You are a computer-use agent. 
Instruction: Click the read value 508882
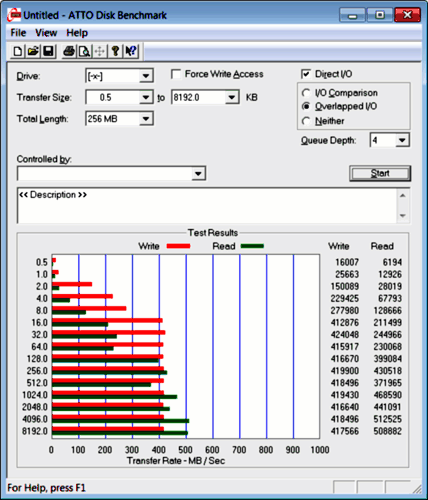(x=387, y=431)
